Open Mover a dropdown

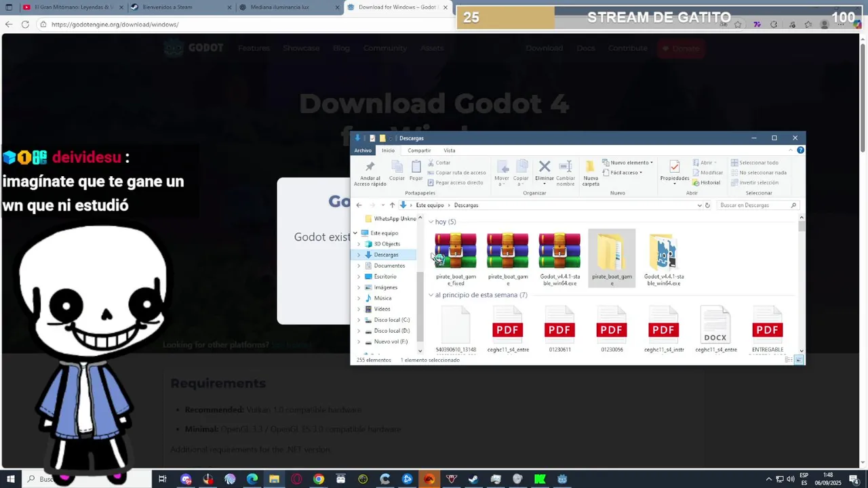coord(502,173)
